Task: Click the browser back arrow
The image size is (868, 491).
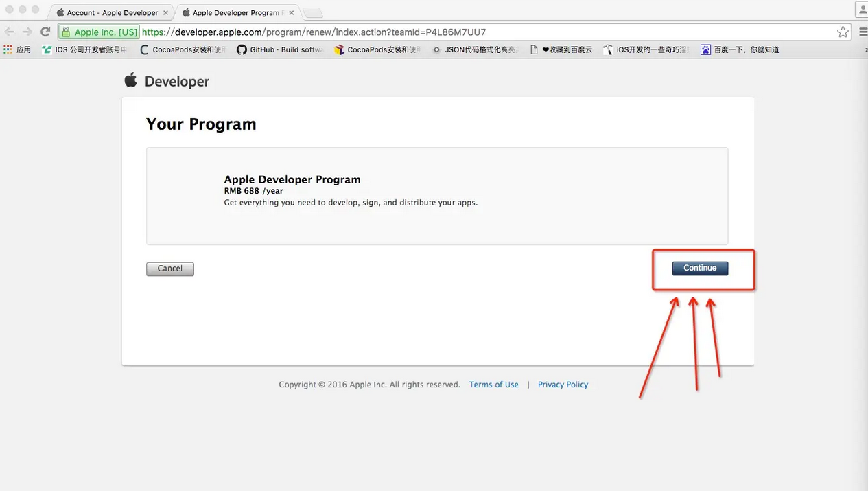Action: [10, 32]
